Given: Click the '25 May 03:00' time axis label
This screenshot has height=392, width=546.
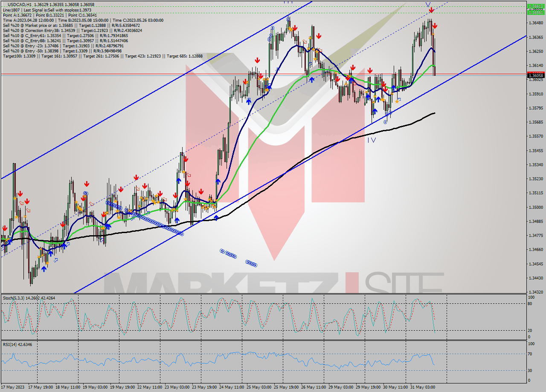Looking at the screenshot, I should 259,387.
